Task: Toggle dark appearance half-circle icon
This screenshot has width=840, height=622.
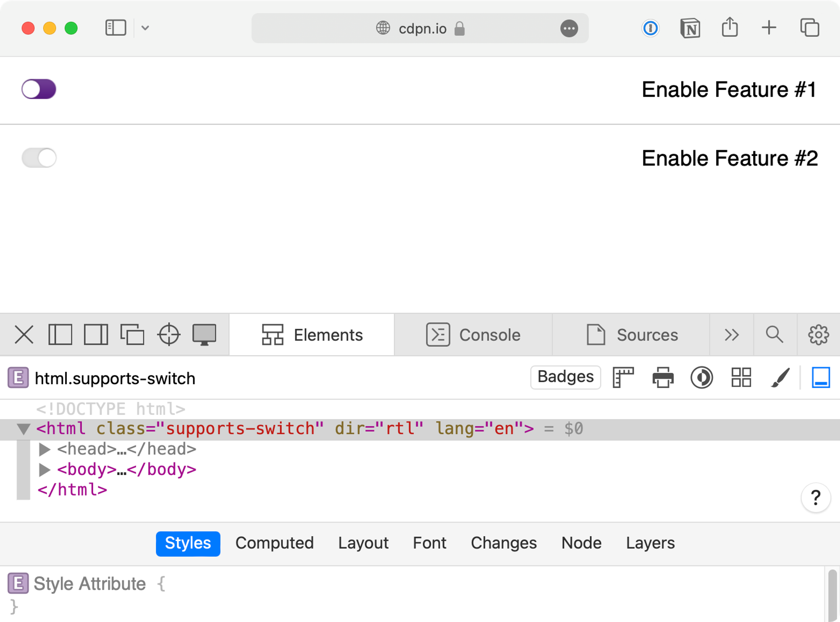Action: [x=701, y=377]
